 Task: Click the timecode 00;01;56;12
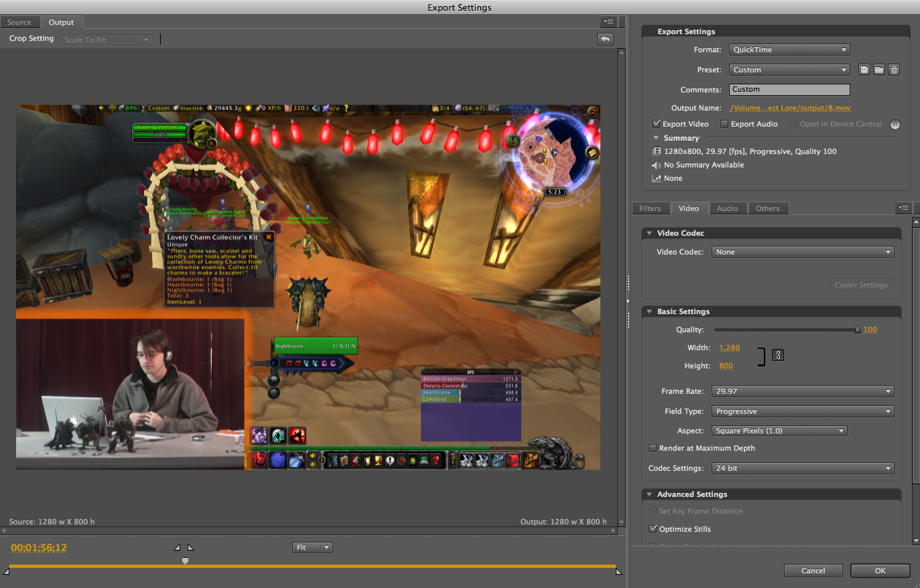tap(39, 548)
